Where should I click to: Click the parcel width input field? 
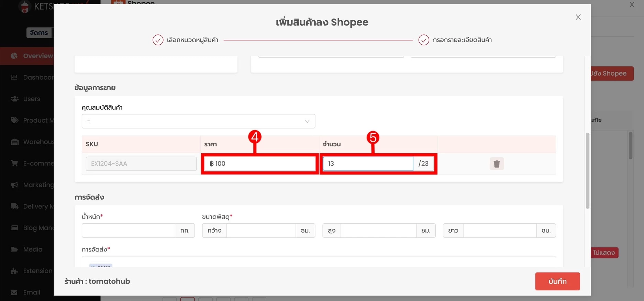click(261, 231)
